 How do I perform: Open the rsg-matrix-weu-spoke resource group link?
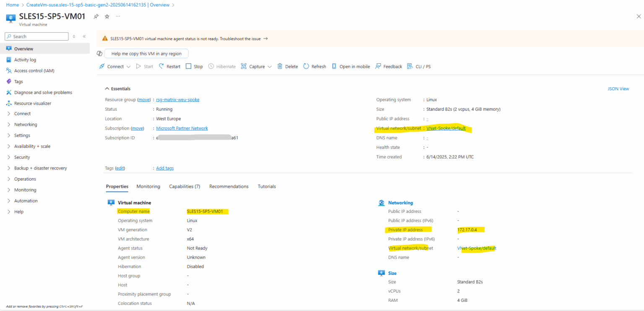pyautogui.click(x=177, y=99)
